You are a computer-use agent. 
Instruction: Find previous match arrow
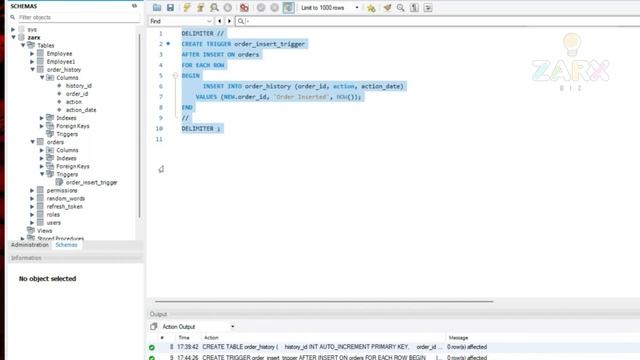coord(220,21)
